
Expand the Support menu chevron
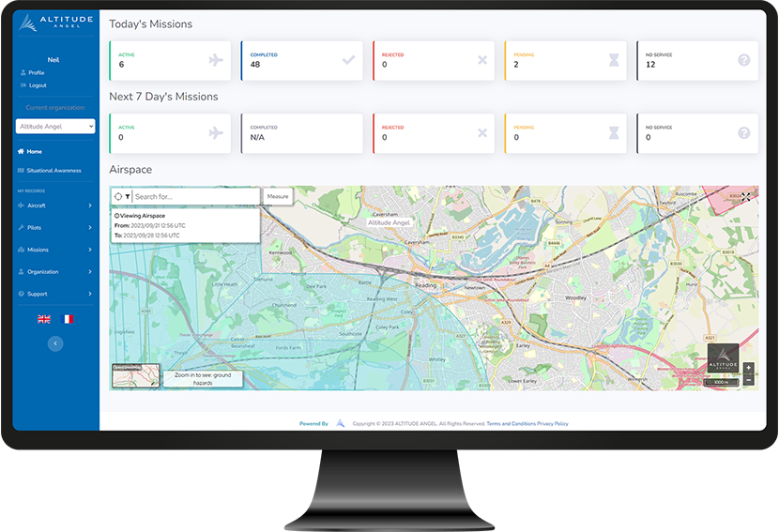tap(90, 294)
